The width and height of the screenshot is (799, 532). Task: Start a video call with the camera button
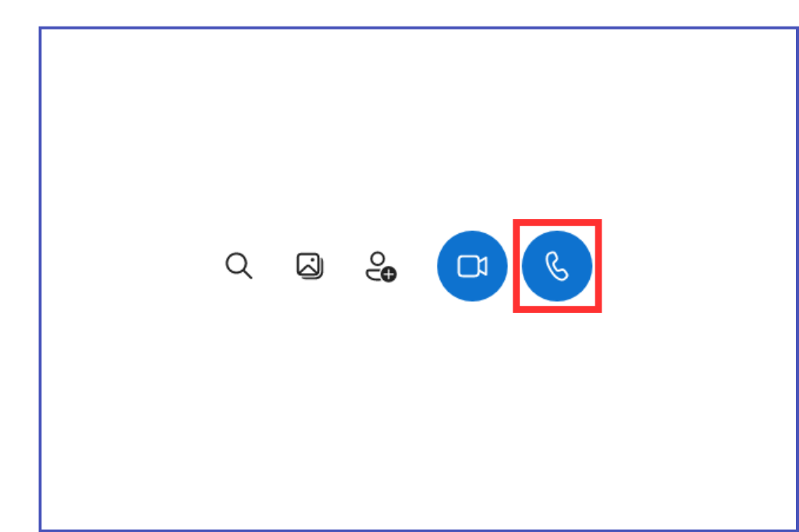point(472,266)
